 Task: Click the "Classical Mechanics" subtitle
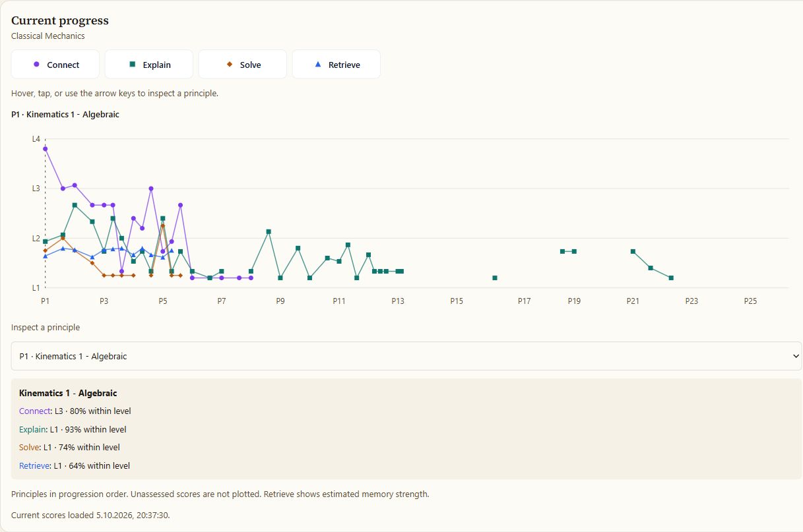click(48, 36)
